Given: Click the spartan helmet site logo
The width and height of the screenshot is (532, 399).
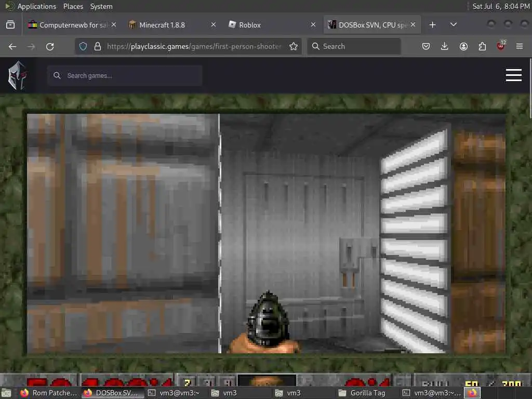Looking at the screenshot, I should tap(18, 75).
